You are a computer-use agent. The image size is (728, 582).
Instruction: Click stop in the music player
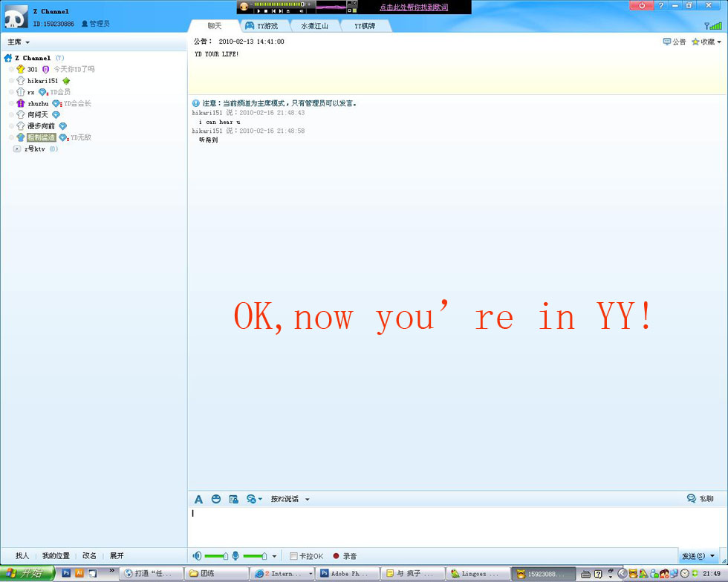coord(266,10)
